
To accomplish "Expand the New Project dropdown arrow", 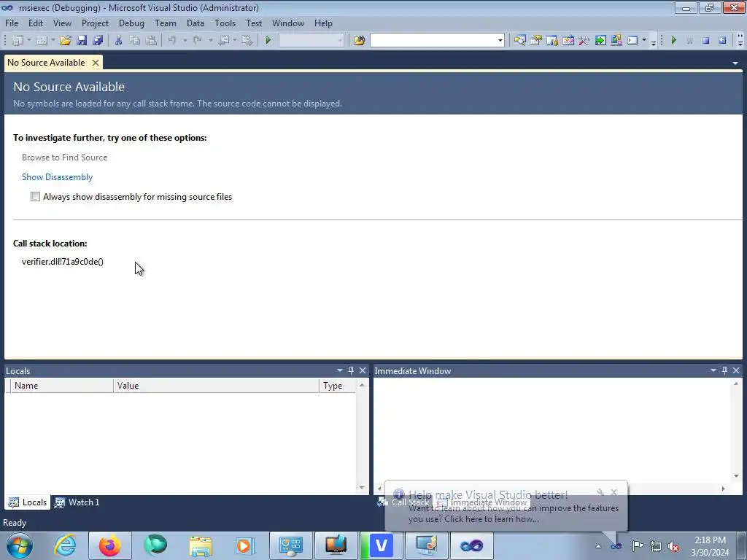I will point(29,41).
